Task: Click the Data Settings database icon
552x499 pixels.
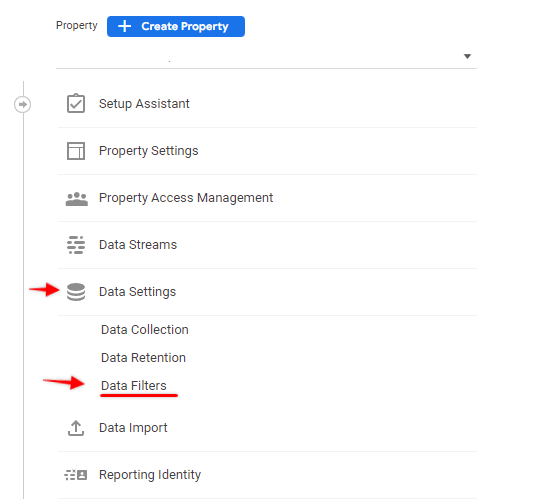Action: coord(76,292)
